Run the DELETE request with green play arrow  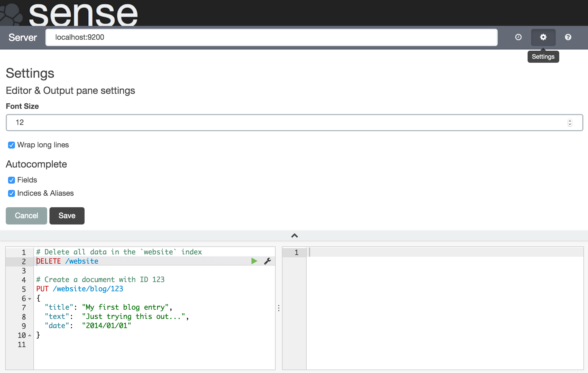pos(254,261)
